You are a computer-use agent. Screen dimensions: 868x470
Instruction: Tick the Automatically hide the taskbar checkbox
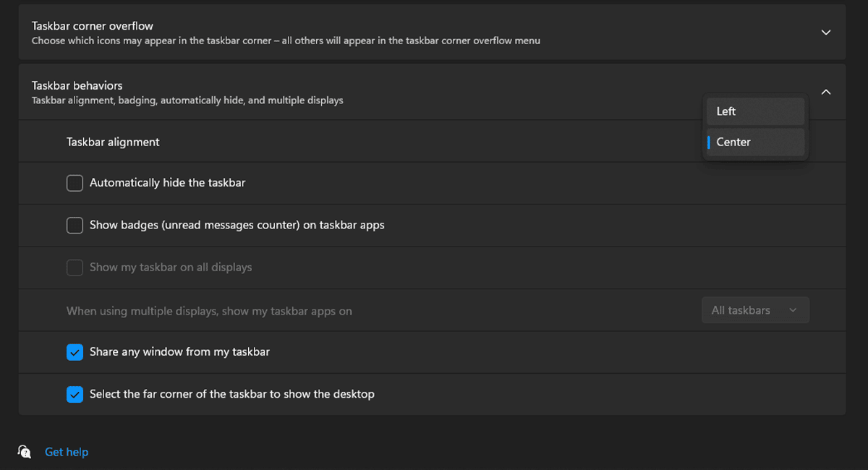coord(75,183)
